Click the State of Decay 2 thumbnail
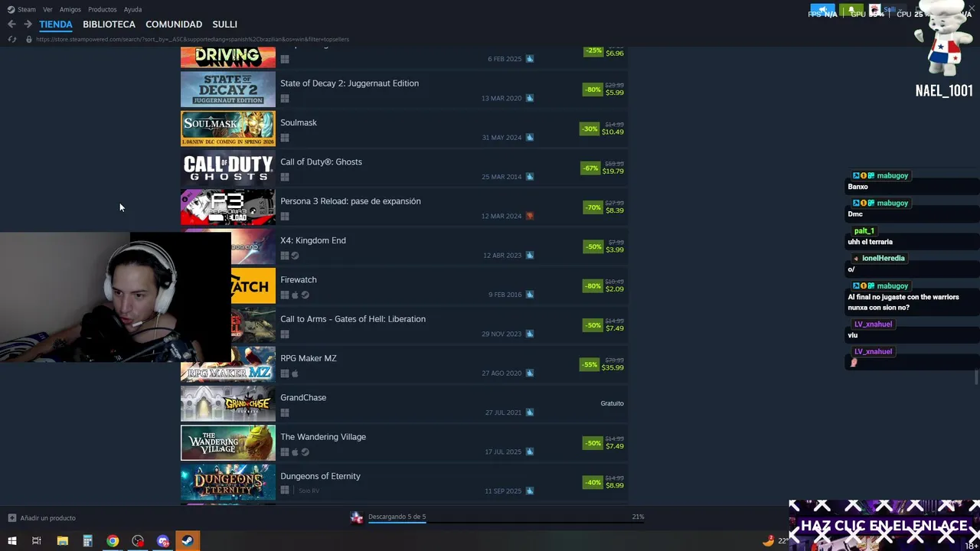 click(227, 90)
